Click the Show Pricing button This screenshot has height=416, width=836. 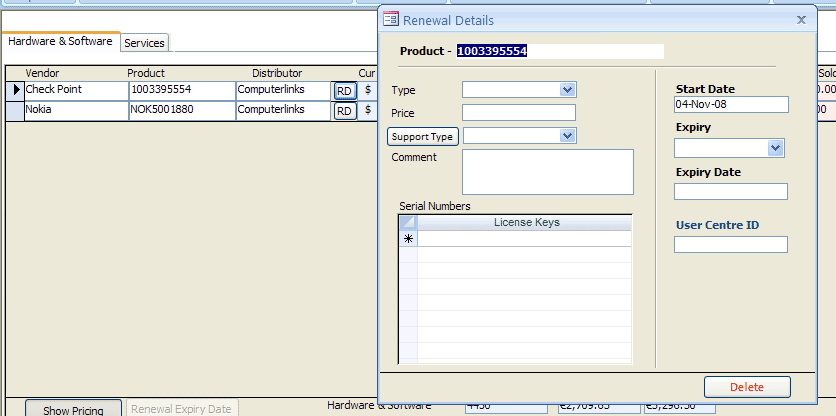(74, 410)
